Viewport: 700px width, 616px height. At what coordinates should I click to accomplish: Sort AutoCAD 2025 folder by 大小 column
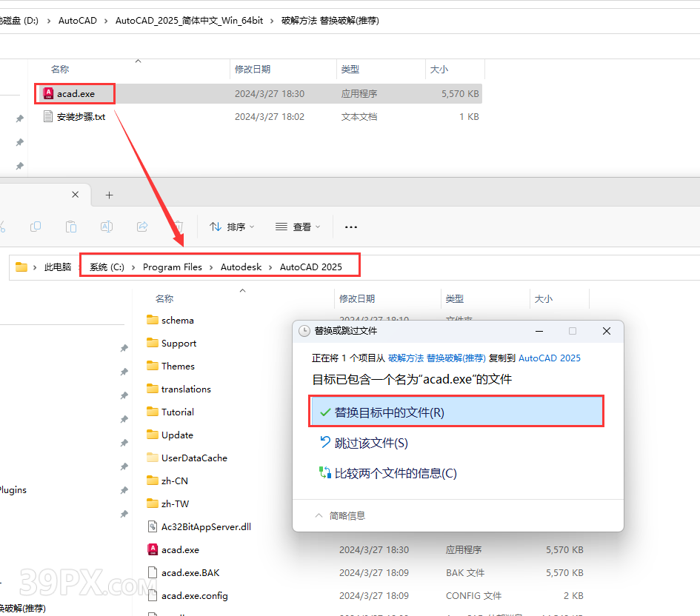[x=543, y=298]
